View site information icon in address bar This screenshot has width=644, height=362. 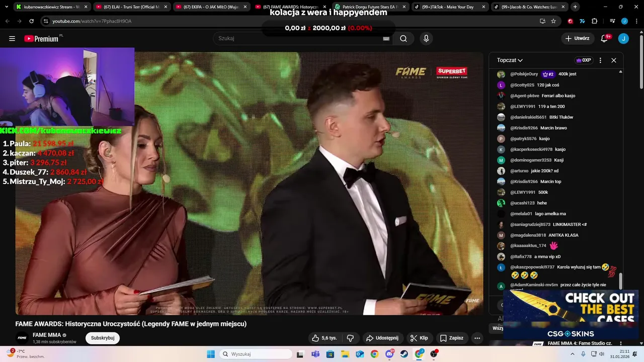(46, 21)
